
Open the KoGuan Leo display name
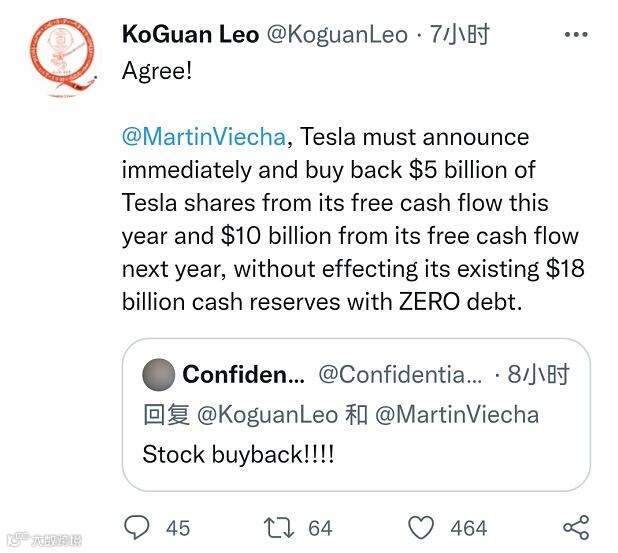pos(187,35)
